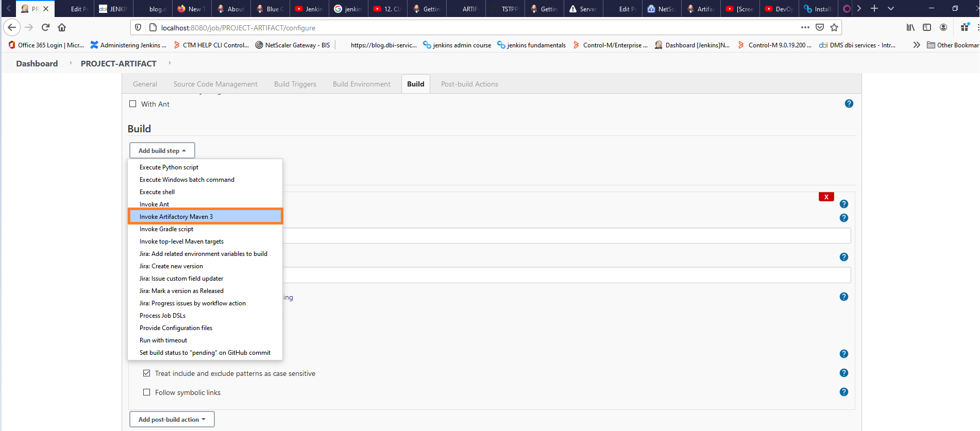This screenshot has width=980, height=431.
Task: Reload the current page
Action: coord(45,27)
